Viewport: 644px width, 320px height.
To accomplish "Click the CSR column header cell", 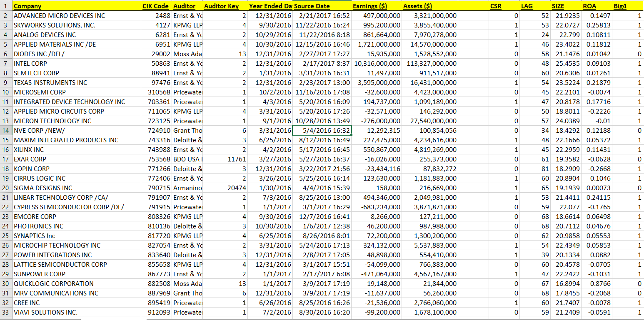I will coord(497,6).
